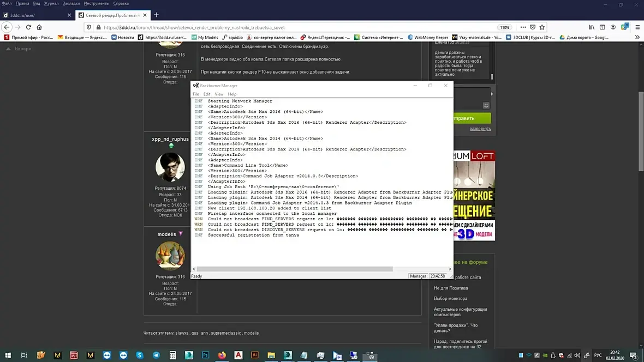
Task: Open the notification center icon
Action: coord(634,355)
